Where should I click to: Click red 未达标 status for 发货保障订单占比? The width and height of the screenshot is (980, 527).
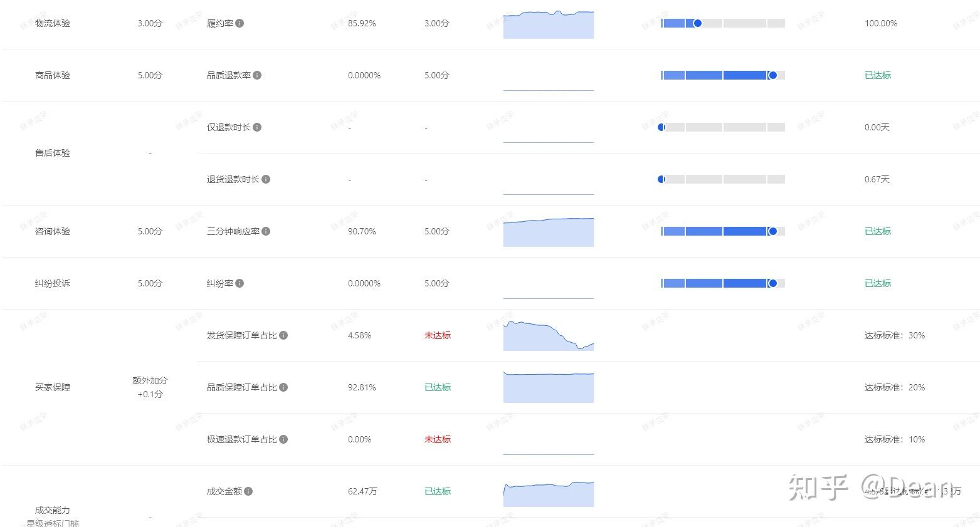pyautogui.click(x=437, y=335)
